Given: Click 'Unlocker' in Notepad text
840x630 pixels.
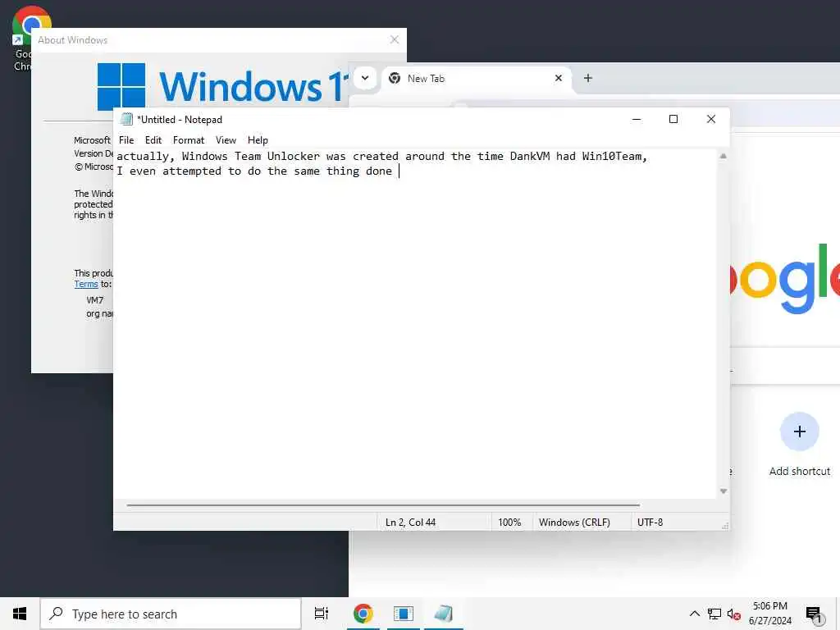Looking at the screenshot, I should [x=293, y=157].
